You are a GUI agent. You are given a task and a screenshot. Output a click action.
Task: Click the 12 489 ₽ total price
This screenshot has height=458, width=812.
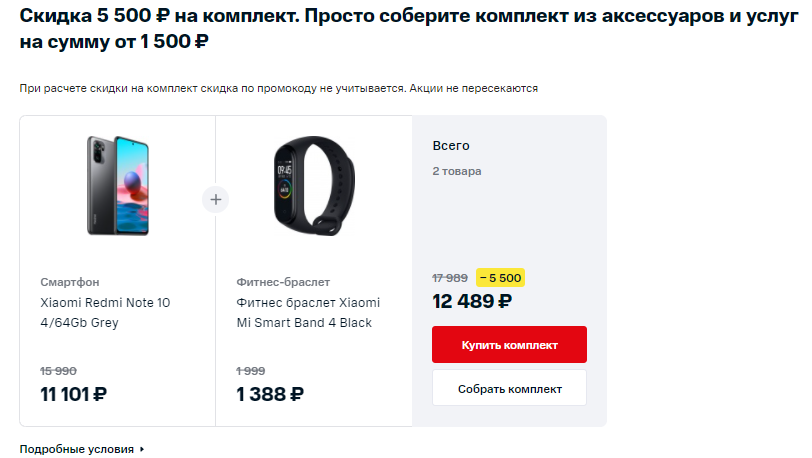tap(472, 301)
